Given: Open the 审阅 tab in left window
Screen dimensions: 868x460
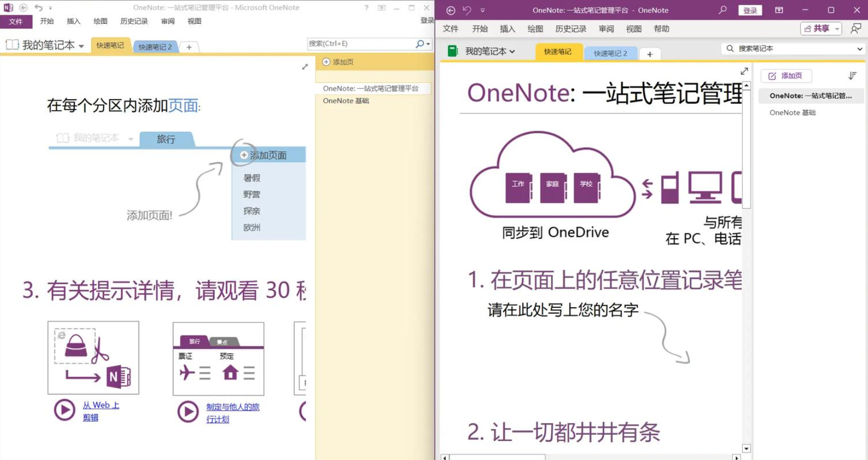Looking at the screenshot, I should click(x=168, y=21).
